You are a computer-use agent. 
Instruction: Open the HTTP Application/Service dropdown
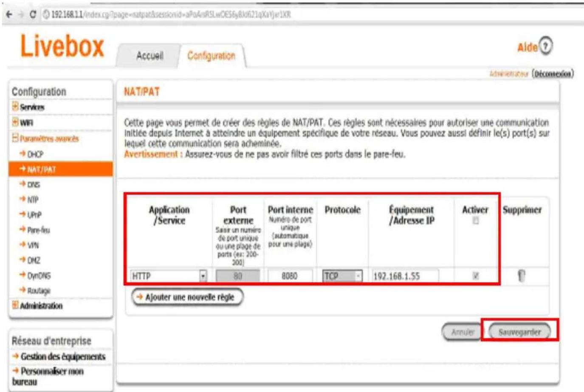(x=169, y=276)
